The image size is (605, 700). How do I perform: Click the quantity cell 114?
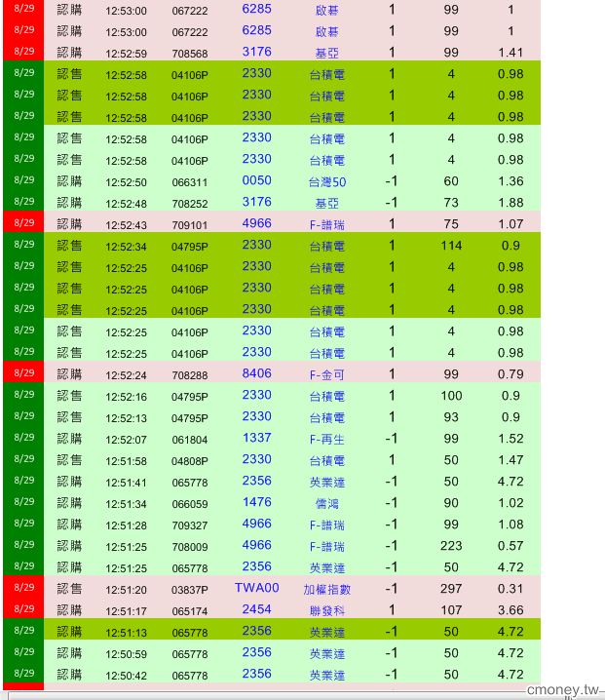click(x=451, y=246)
